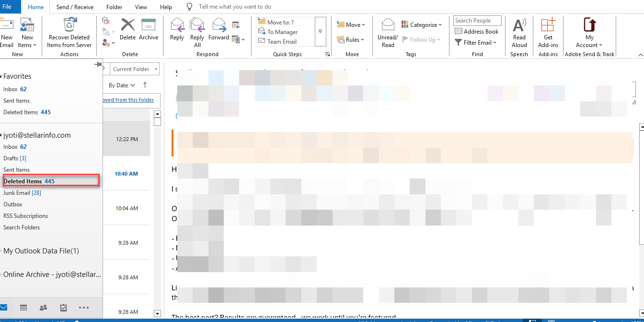This screenshot has width=644, height=322.
Task: Pin the folder pane using the pin icon
Action: click(x=98, y=64)
